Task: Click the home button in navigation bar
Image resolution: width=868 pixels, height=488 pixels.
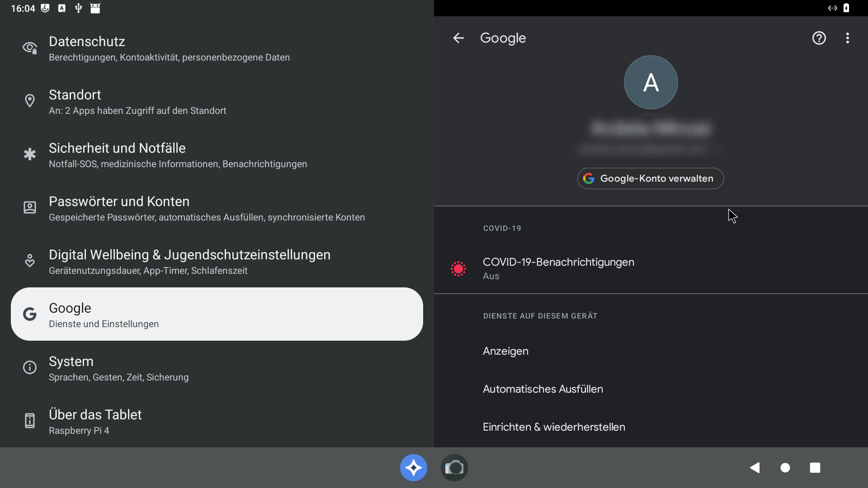Action: [785, 467]
